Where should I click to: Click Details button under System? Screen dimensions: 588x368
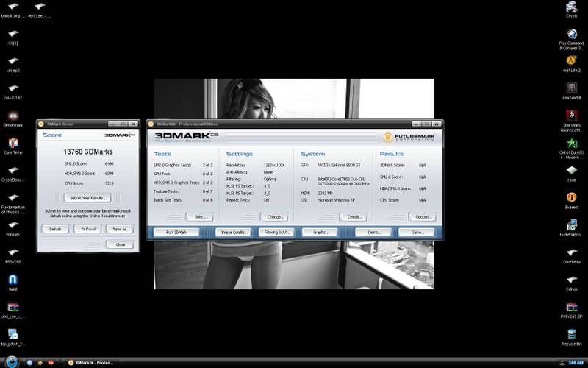[x=354, y=216]
